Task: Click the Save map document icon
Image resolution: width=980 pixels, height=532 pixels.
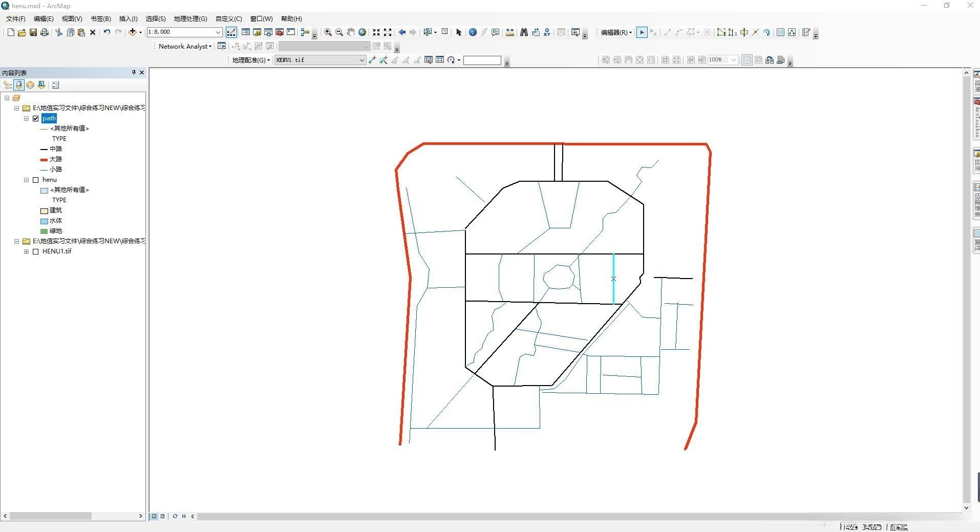Action: click(33, 32)
